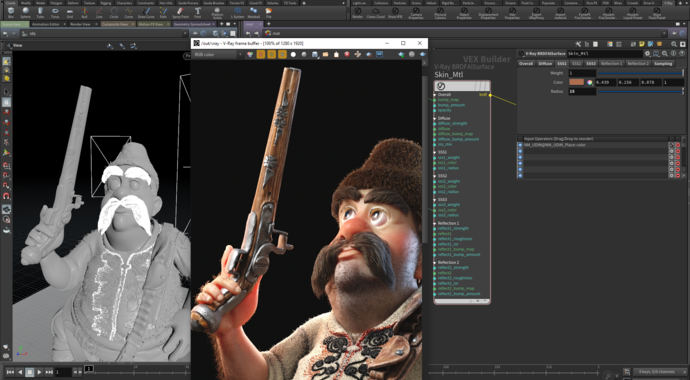Toggle the red channel button in frame buffer
690x380 pixels.
point(261,54)
